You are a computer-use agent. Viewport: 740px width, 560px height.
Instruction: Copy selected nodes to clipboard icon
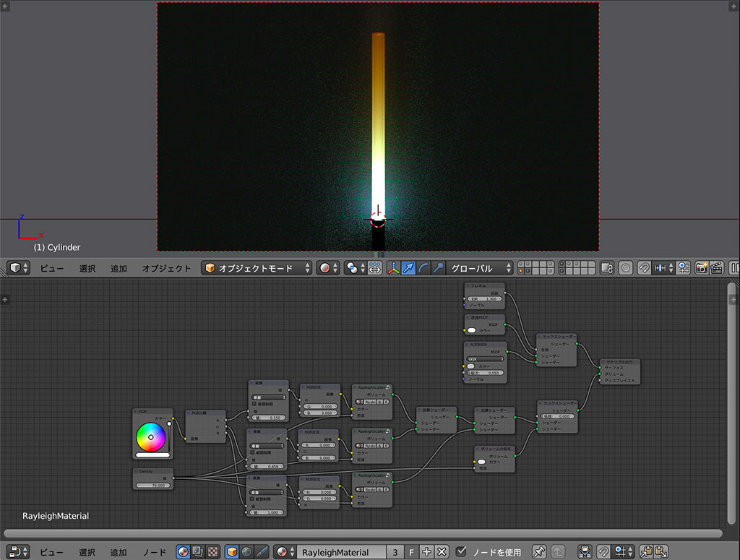646,551
